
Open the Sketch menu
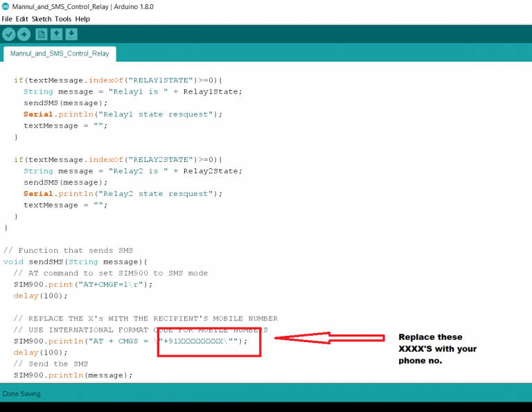click(x=42, y=19)
